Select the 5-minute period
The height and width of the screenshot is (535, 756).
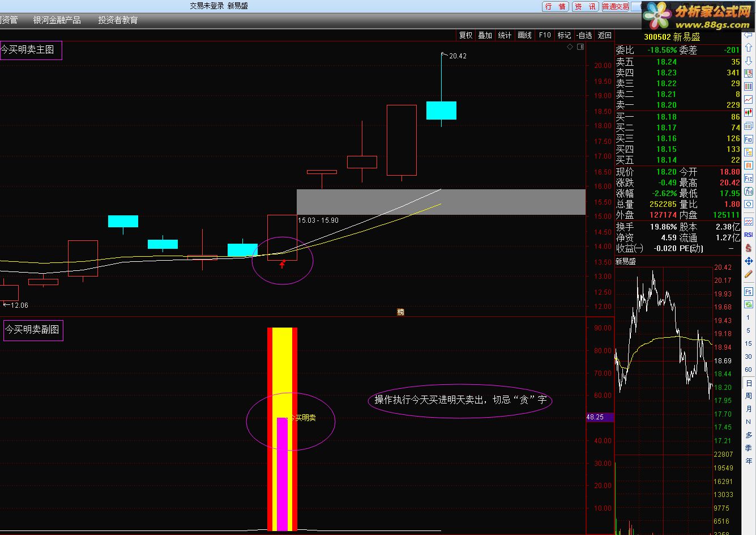pyautogui.click(x=749, y=330)
